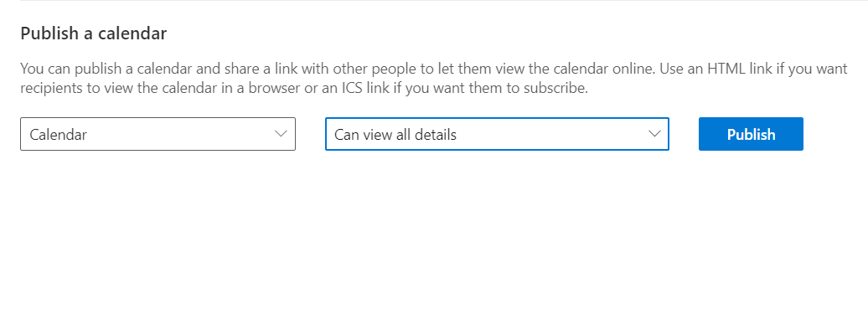Click the 'Calendar' text inside first combo box
The width and height of the screenshot is (868, 319).
coord(58,134)
